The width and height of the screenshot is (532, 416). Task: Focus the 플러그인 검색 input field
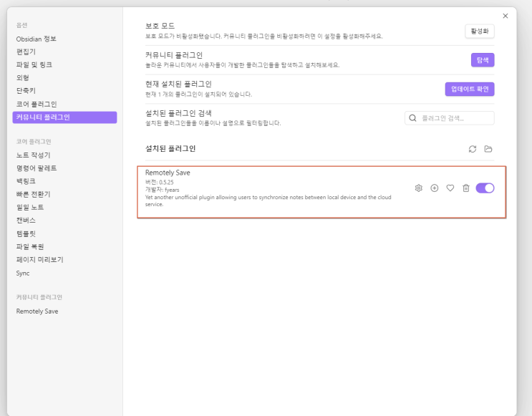450,118
